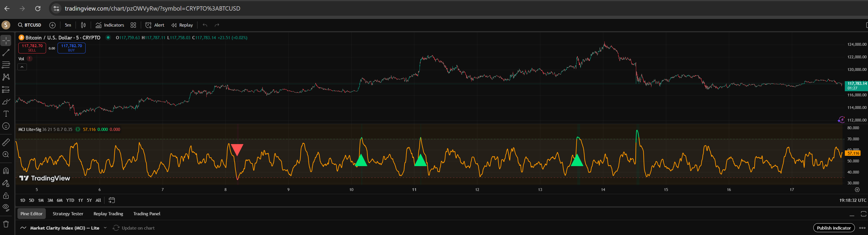This screenshot has width=868, height=235.
Task: Set range to 1M
Action: tap(41, 200)
